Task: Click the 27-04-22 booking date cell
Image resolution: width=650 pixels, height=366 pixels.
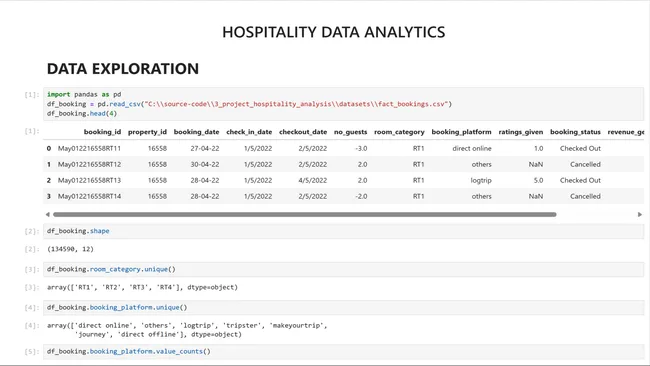Action: [205, 148]
